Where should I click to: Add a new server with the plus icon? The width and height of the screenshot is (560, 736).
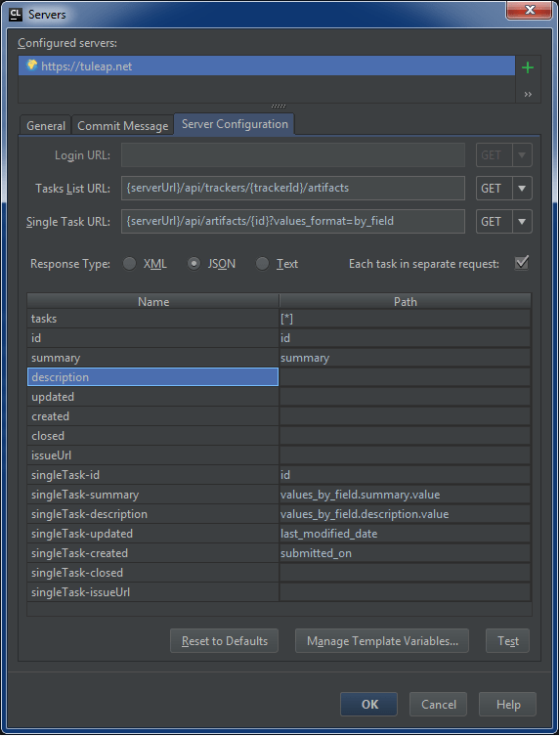coord(527,67)
